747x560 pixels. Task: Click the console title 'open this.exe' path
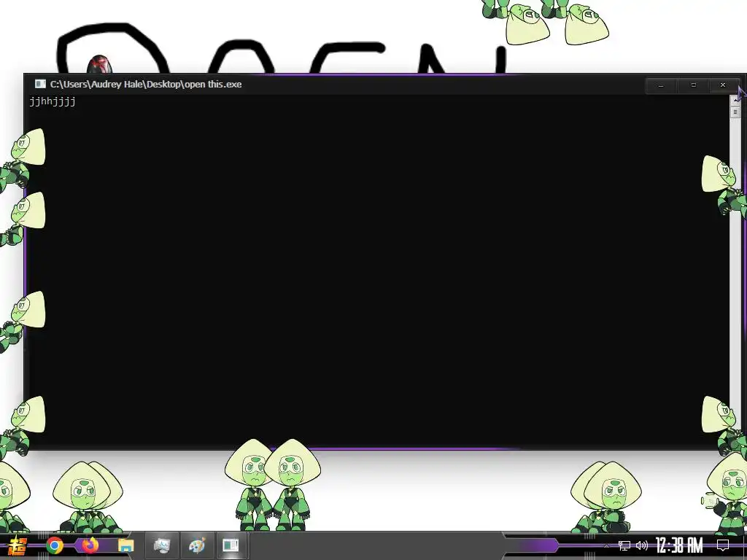click(x=146, y=85)
